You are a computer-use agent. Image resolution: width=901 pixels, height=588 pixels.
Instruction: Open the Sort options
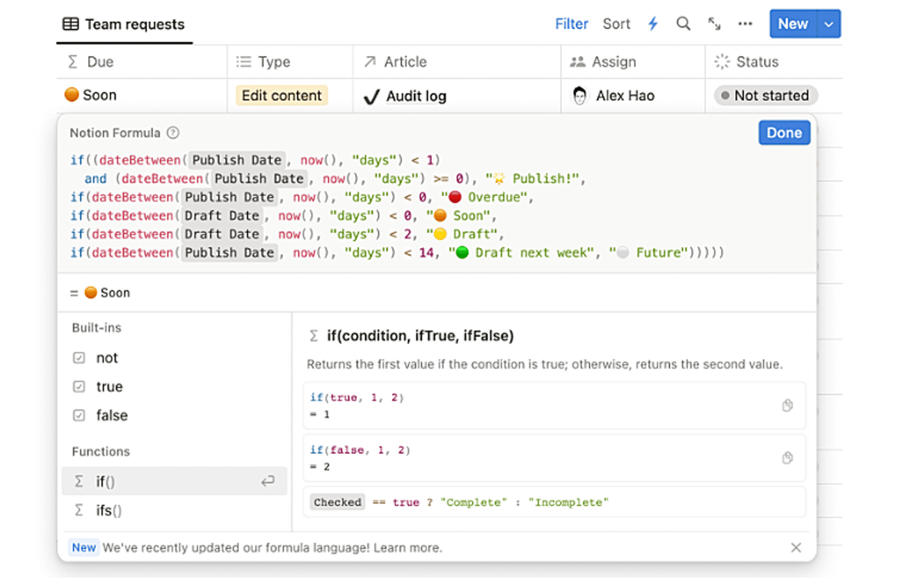616,24
